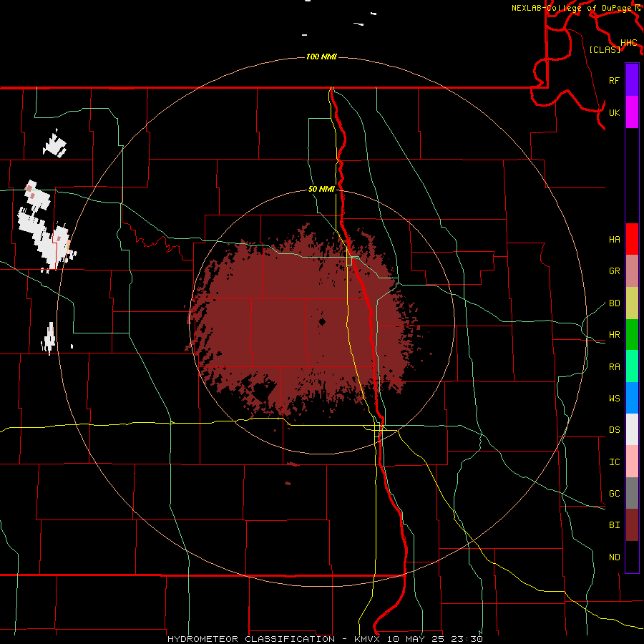
Task: Click the HA red legend swatch
Action: coord(632,239)
